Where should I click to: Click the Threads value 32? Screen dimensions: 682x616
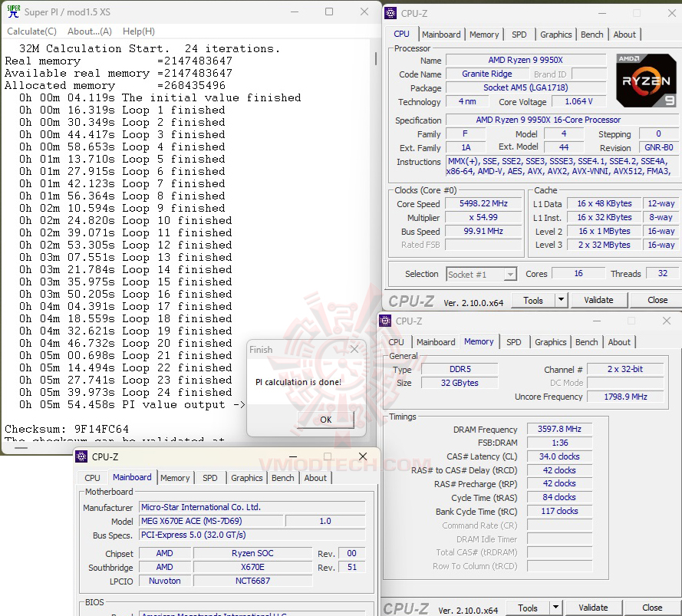click(x=662, y=273)
